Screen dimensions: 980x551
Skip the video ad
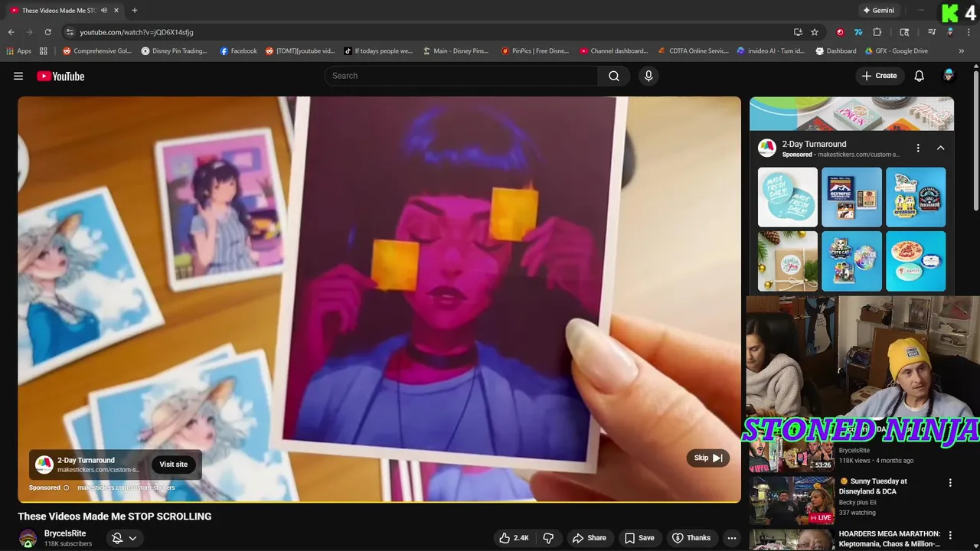708,458
